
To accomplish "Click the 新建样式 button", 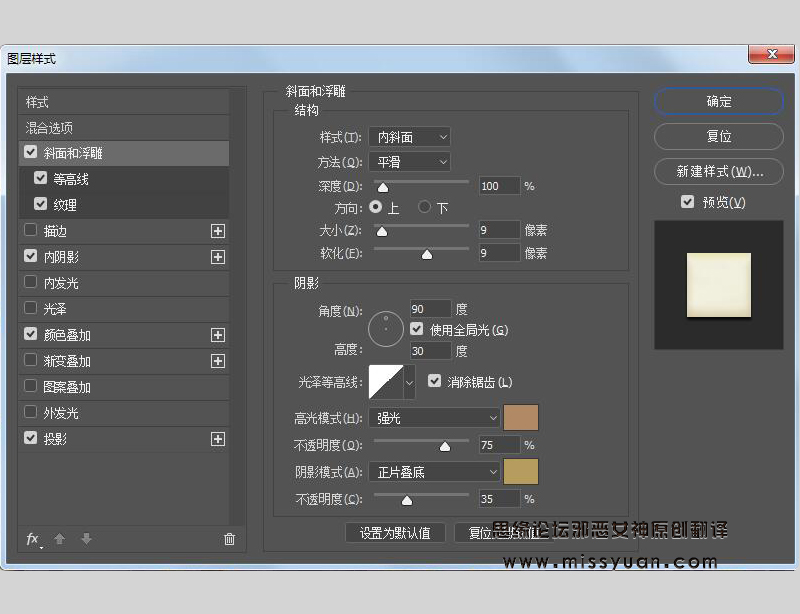I will 718,172.
